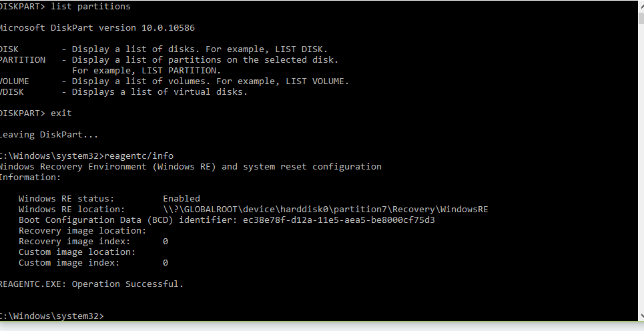Click the BCD identifier GUID value

pyautogui.click(x=339, y=220)
